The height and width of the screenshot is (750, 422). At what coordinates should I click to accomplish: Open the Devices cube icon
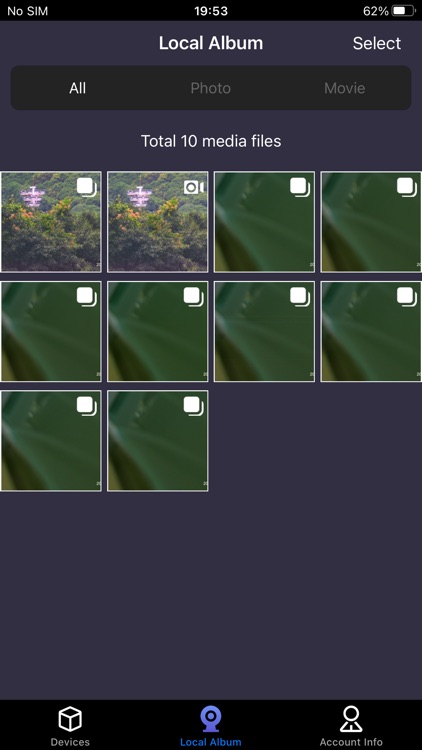click(70, 719)
